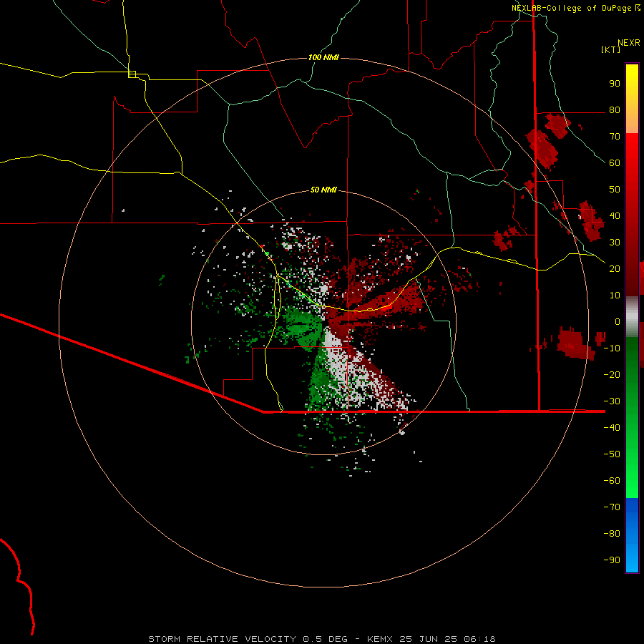Click the gray zero-velocity segment of the color bar
This screenshot has width=644, height=644.
[x=632, y=316]
